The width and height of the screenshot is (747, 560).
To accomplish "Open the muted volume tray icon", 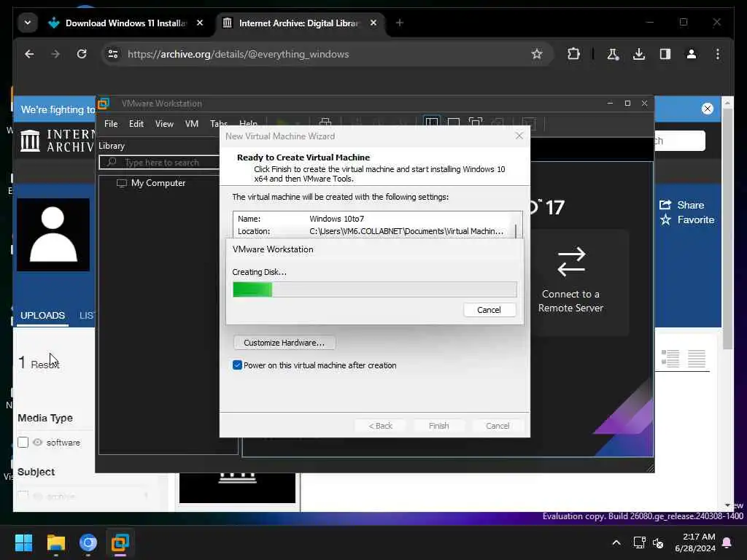I will [x=659, y=542].
